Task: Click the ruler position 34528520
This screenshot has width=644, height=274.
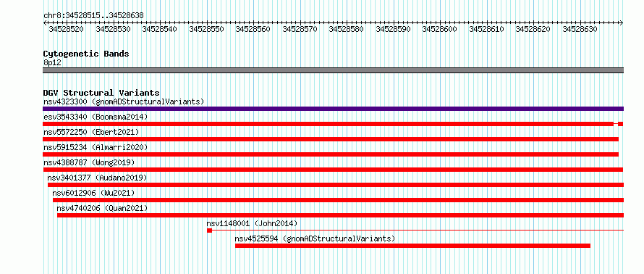Action: coord(66,29)
